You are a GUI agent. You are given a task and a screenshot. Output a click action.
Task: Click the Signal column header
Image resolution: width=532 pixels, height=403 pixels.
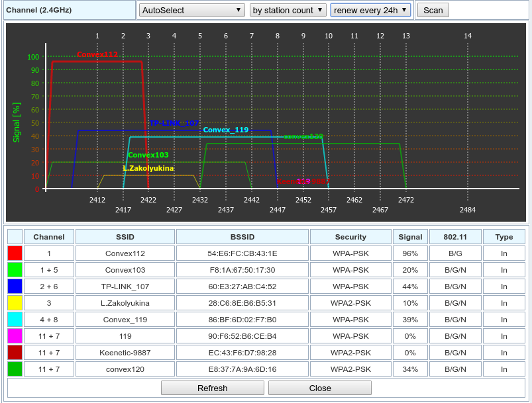410,237
